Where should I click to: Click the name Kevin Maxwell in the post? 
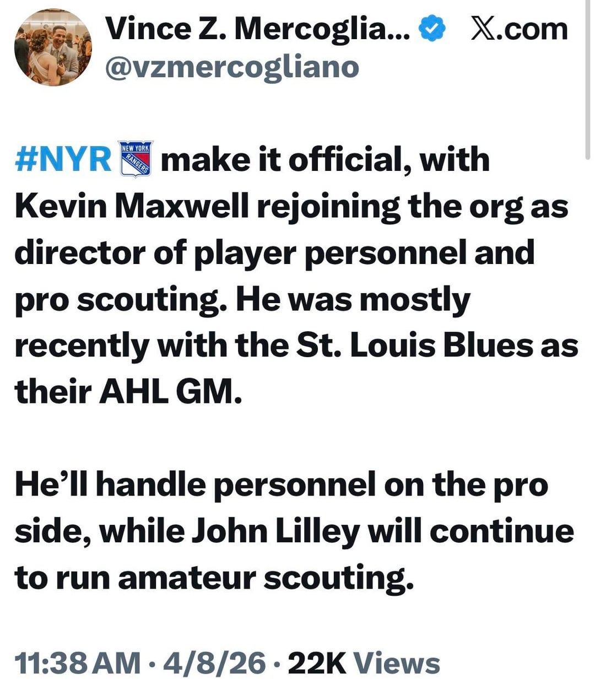[x=131, y=206]
